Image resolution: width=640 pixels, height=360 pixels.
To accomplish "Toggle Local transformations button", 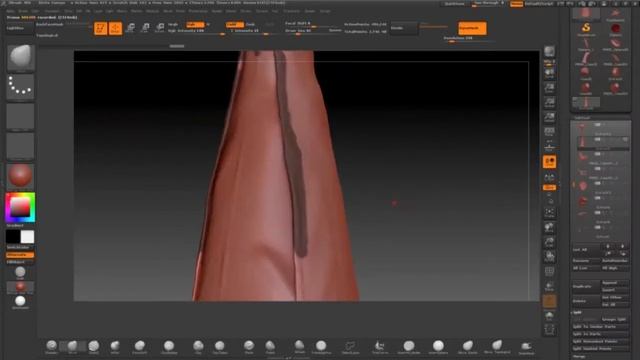I will [549, 162].
